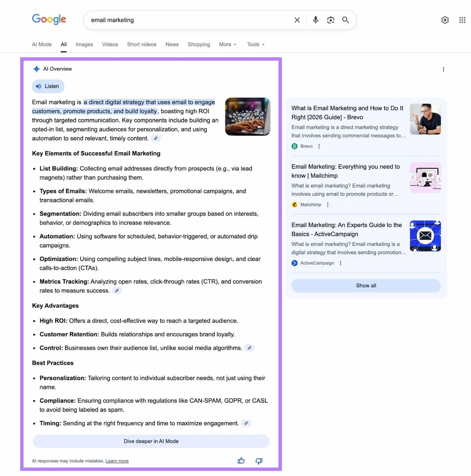This screenshot has width=471, height=476.
Task: Click the 'High ROI:' bullet label
Action: click(53, 321)
